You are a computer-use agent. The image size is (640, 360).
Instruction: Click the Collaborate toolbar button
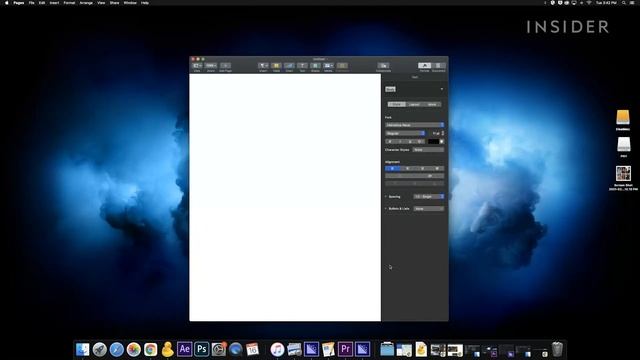coord(383,65)
